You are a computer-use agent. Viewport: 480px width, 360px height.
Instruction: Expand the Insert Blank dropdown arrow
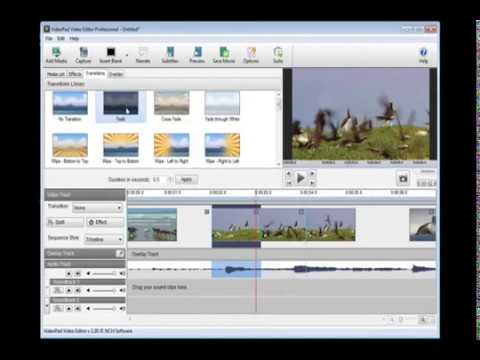coord(127,55)
